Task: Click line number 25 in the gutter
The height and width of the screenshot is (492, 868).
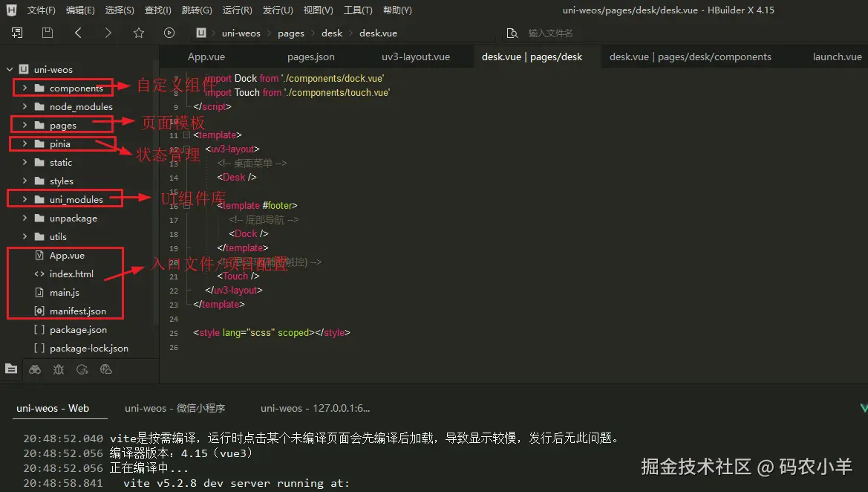Action: point(174,333)
